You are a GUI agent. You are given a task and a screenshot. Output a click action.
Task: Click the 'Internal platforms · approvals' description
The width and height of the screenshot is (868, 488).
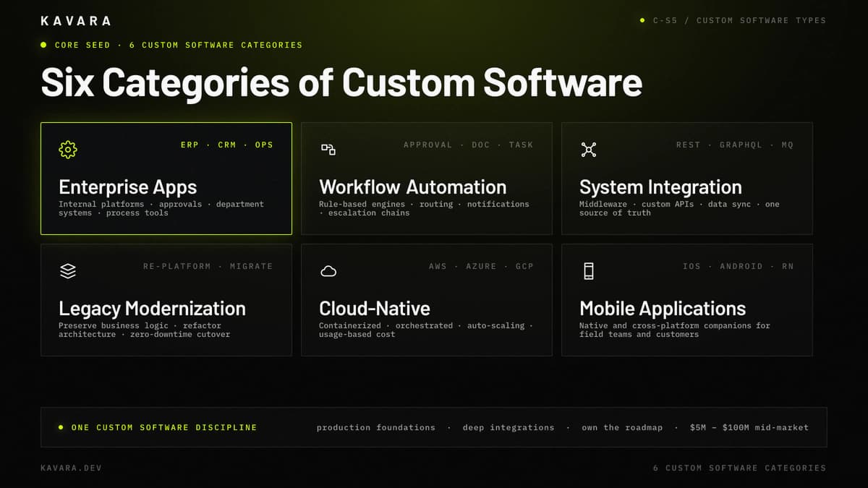point(161,208)
